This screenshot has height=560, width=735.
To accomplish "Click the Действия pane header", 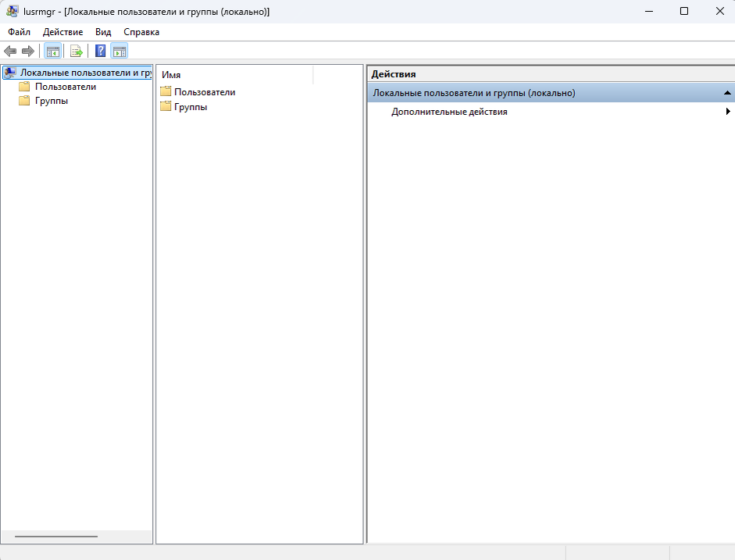I will tap(551, 74).
